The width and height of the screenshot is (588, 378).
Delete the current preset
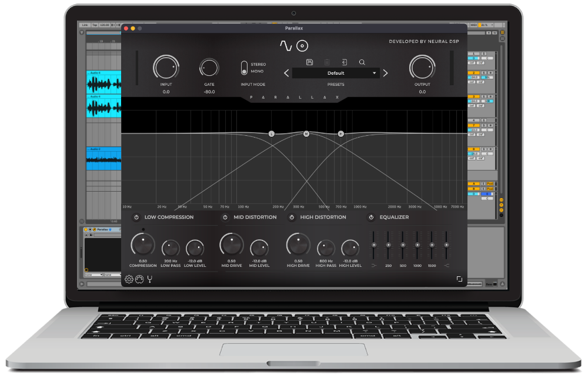[327, 62]
